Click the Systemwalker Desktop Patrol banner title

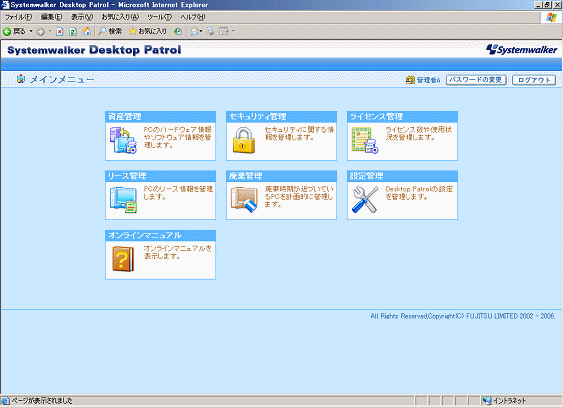94,50
